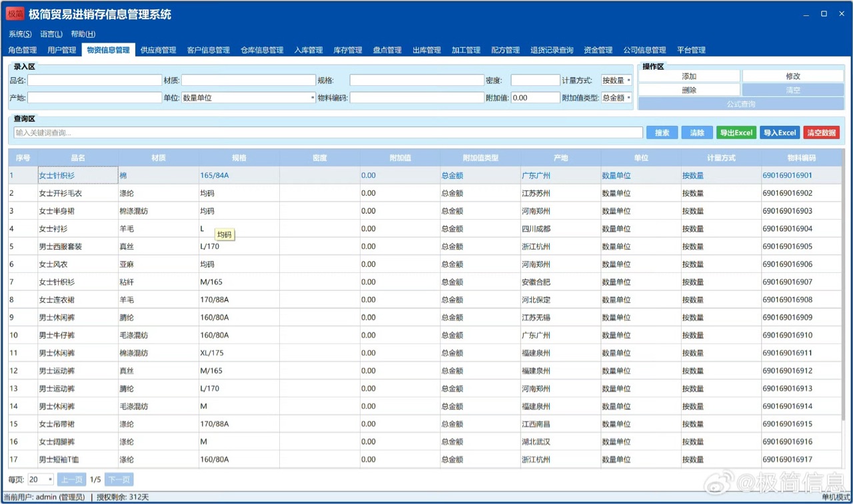Go to the 公司信息管理 tab
Screen dimensions: 853x504
click(x=644, y=50)
